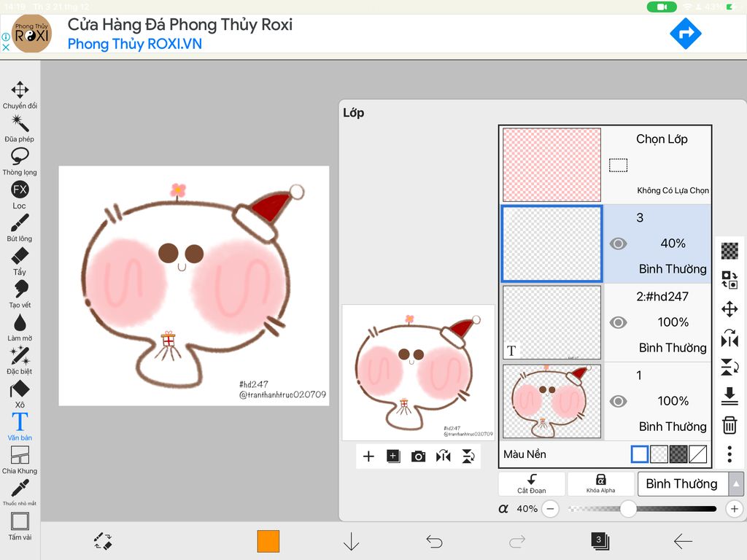Undo the last action
This screenshot has width=747, height=560.
coord(434,542)
